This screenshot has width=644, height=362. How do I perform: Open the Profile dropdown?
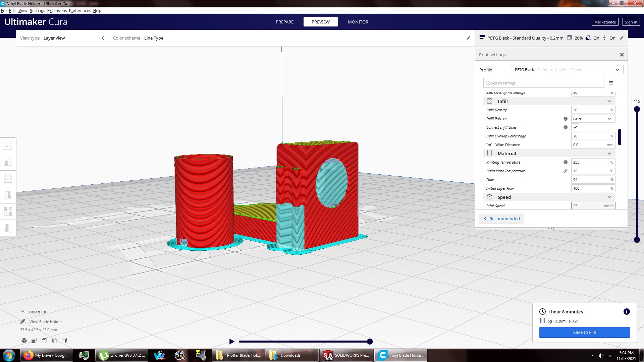tap(567, 70)
